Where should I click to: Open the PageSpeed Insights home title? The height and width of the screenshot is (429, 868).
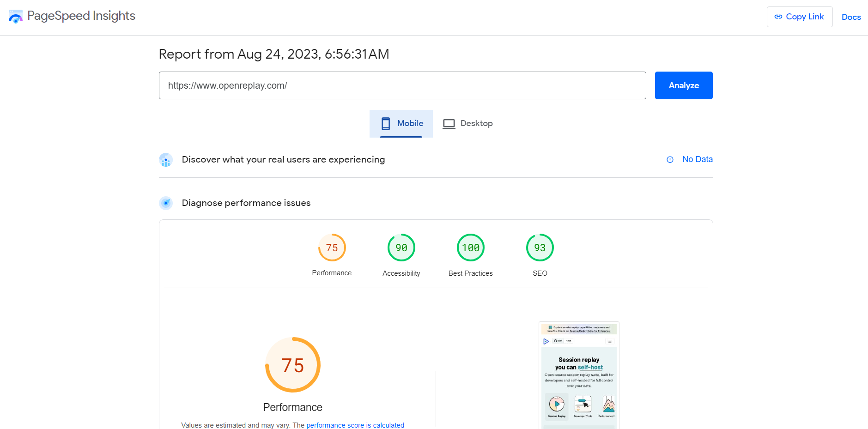(81, 16)
